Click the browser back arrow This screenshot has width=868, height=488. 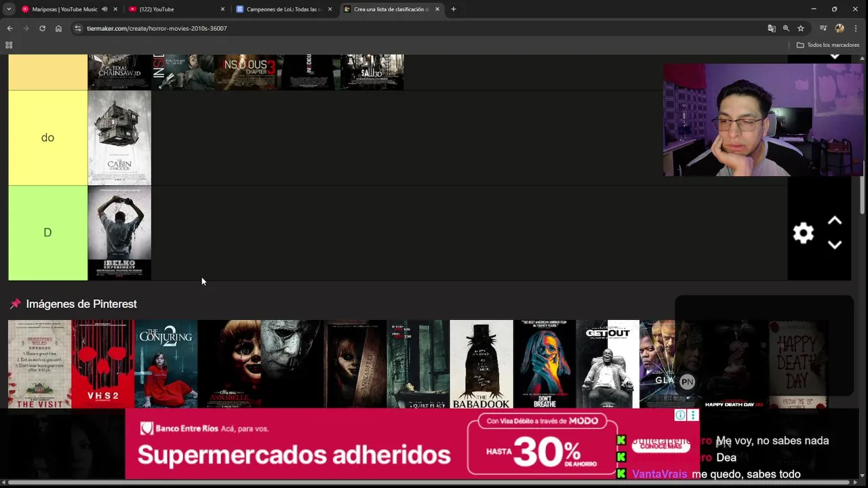coord(9,28)
